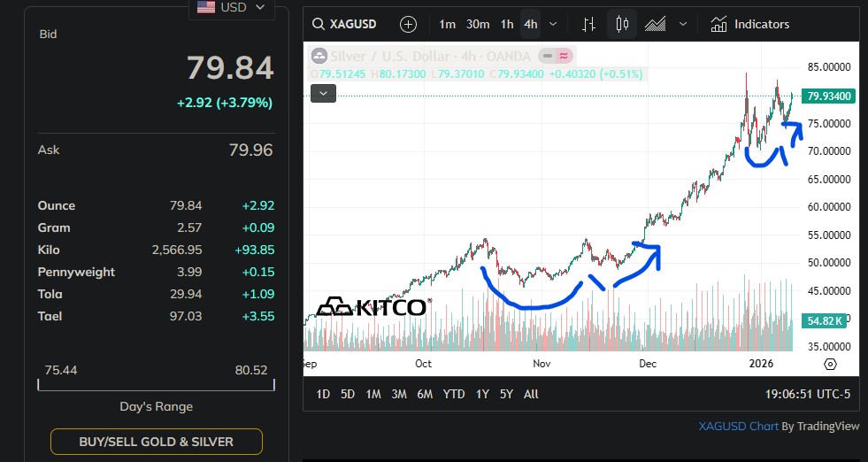The image size is (868, 462).
Task: Switch to candles chart style
Action: coord(622,25)
